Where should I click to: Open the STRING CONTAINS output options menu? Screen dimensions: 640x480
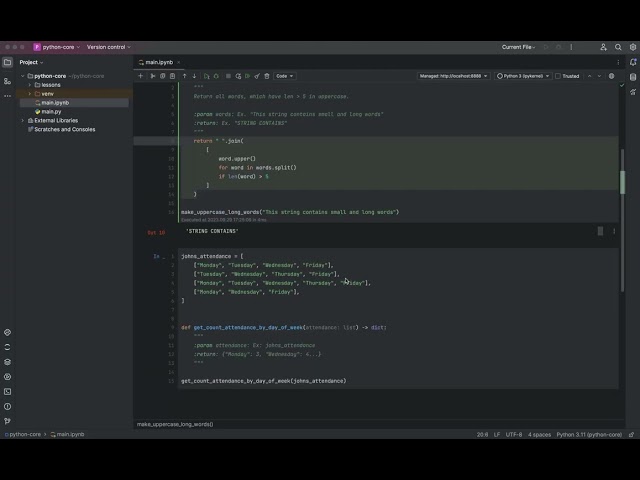click(614, 231)
